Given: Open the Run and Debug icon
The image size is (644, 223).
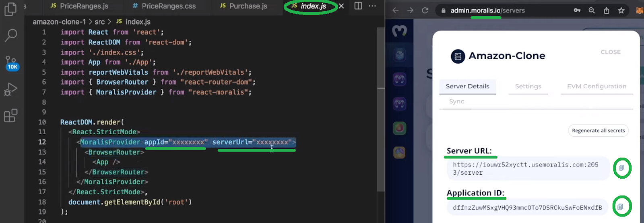Looking at the screenshot, I should pyautogui.click(x=10, y=89).
